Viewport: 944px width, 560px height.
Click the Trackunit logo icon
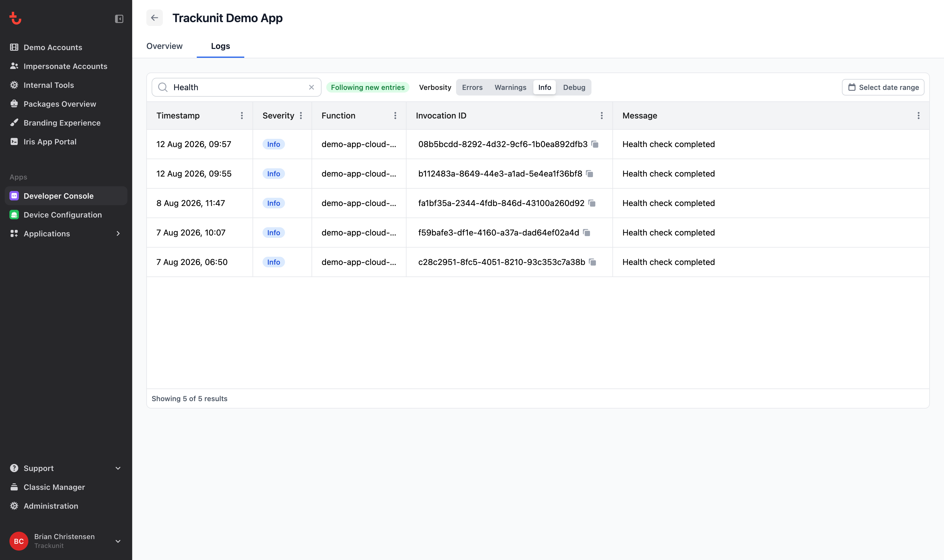pyautogui.click(x=15, y=18)
